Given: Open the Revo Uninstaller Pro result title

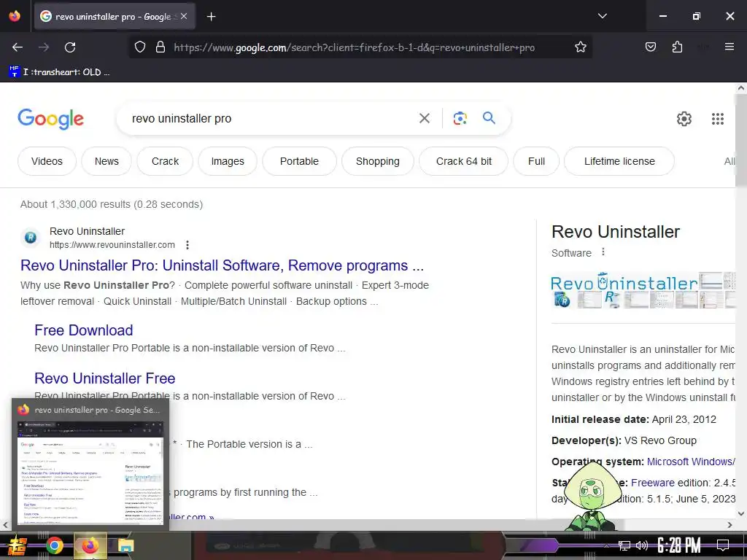Looking at the screenshot, I should pos(222,265).
